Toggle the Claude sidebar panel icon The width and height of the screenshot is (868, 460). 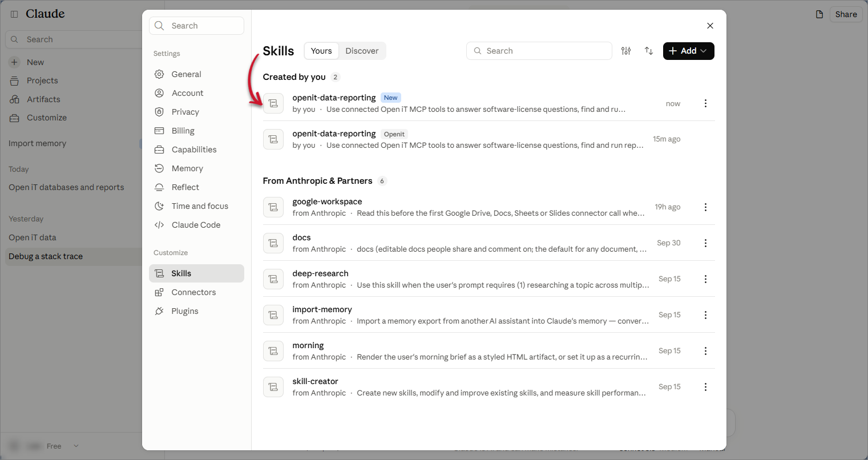[14, 14]
